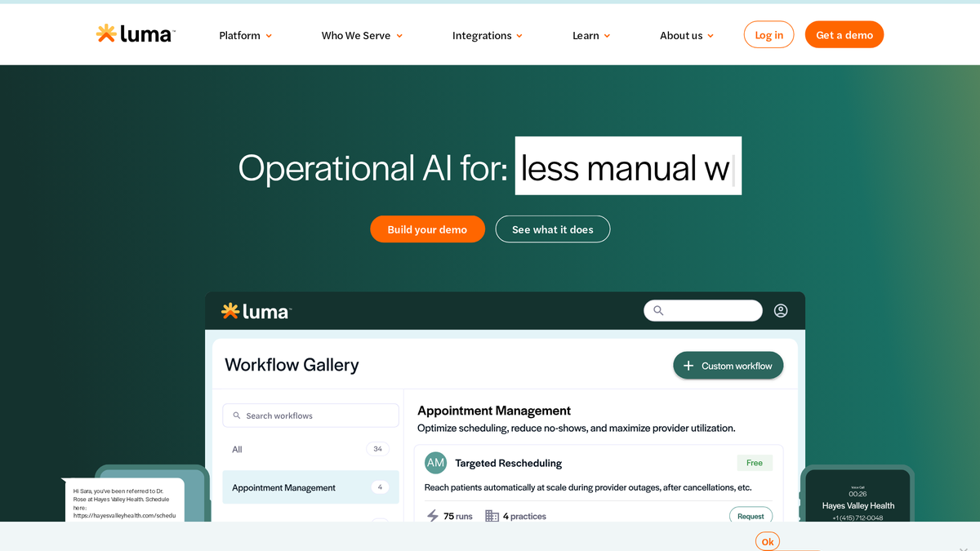Click the Operational AI for headline text
The image size is (980, 551).
point(373,167)
